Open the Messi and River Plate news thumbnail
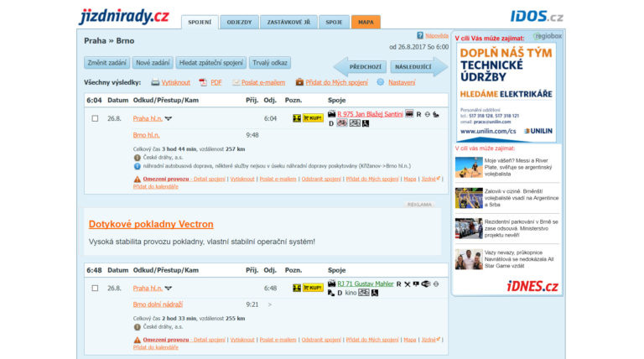This screenshot has width=644, height=359. (469, 167)
